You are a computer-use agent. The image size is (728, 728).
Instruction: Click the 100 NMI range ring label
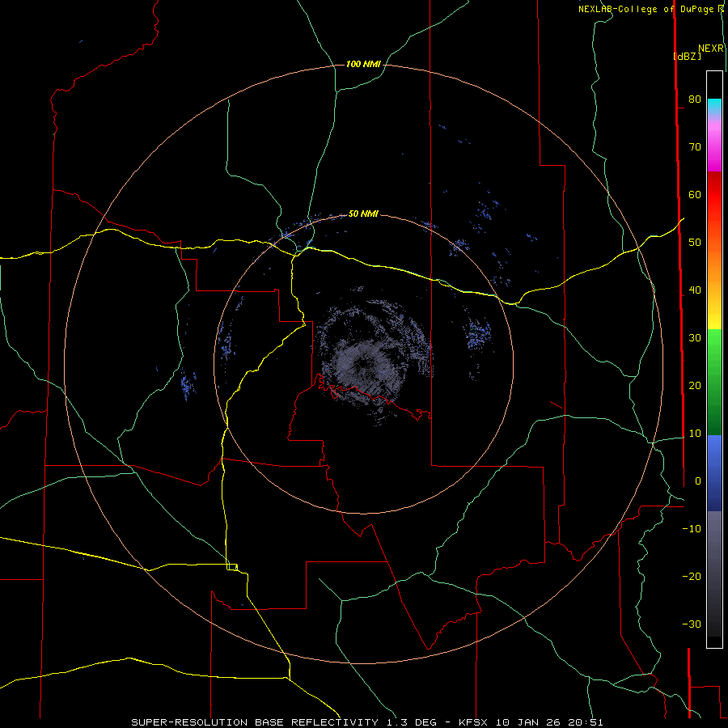(363, 64)
